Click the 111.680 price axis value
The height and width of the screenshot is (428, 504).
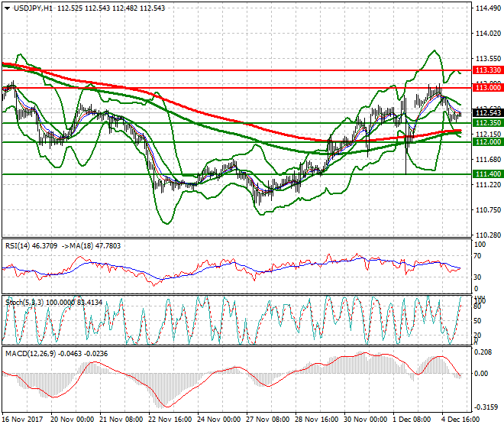pos(488,160)
